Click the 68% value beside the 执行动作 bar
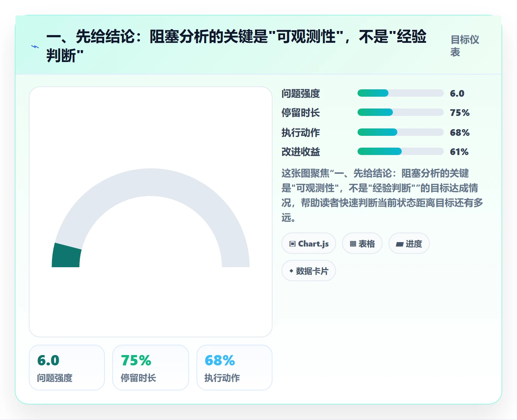This screenshot has width=517, height=420. tap(459, 132)
